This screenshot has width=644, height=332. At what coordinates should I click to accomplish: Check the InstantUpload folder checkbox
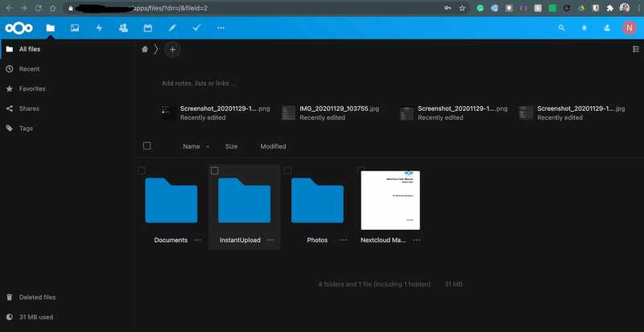[214, 170]
